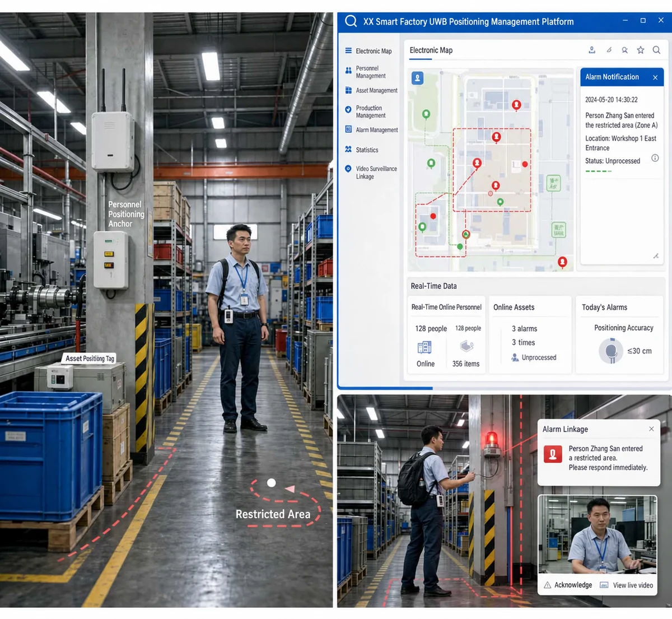Click the search magnifier at the toolbar's right end

656,50
